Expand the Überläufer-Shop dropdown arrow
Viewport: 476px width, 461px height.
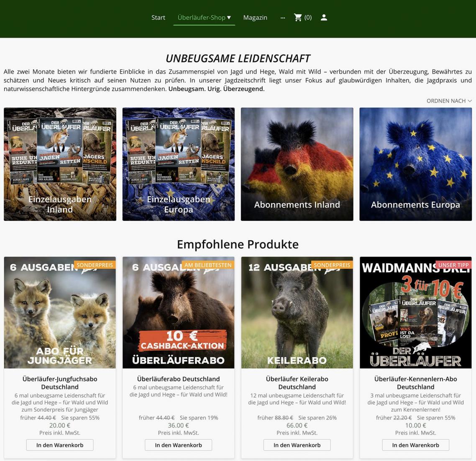pyautogui.click(x=229, y=18)
